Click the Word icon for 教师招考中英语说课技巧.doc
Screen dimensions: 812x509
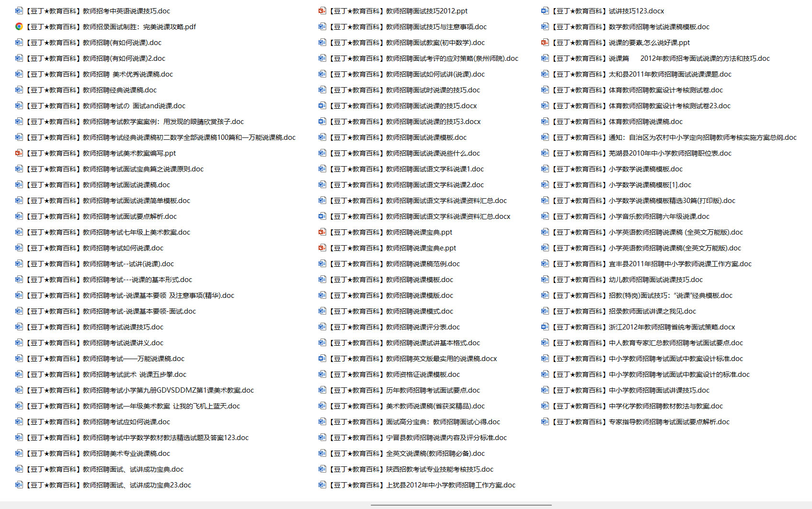pos(19,11)
